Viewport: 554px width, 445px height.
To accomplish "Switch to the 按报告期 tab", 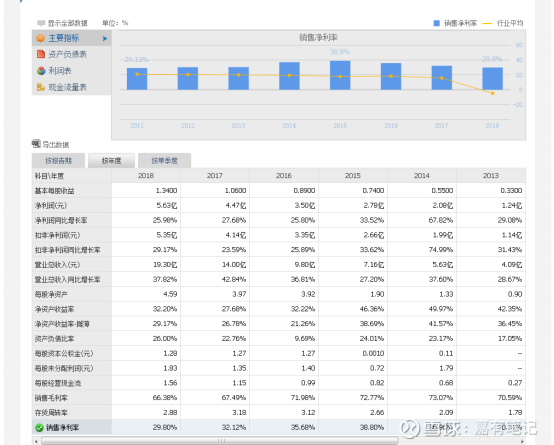I will pos(58,161).
